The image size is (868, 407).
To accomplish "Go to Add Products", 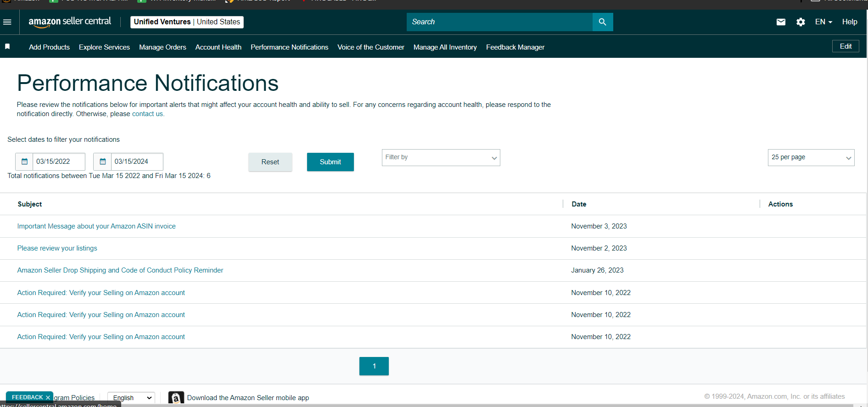I will (x=49, y=47).
